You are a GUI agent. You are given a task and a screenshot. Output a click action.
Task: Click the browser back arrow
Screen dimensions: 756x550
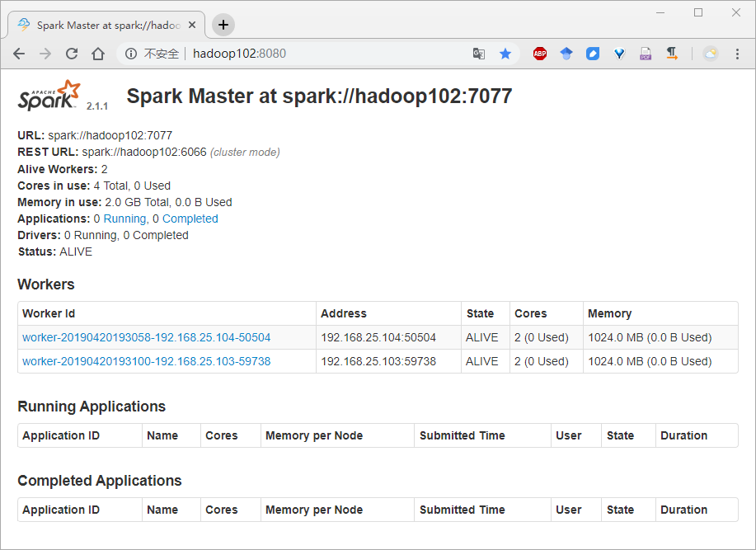coord(19,54)
